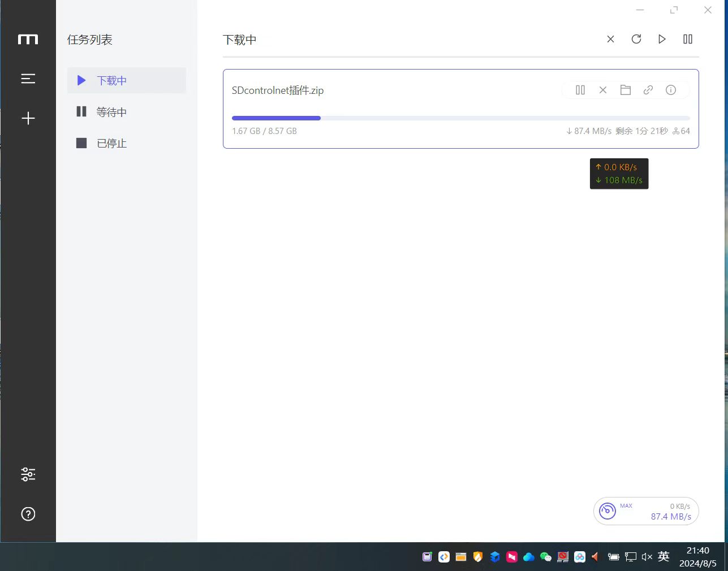
Task: Open the network connection tray icon
Action: click(631, 557)
